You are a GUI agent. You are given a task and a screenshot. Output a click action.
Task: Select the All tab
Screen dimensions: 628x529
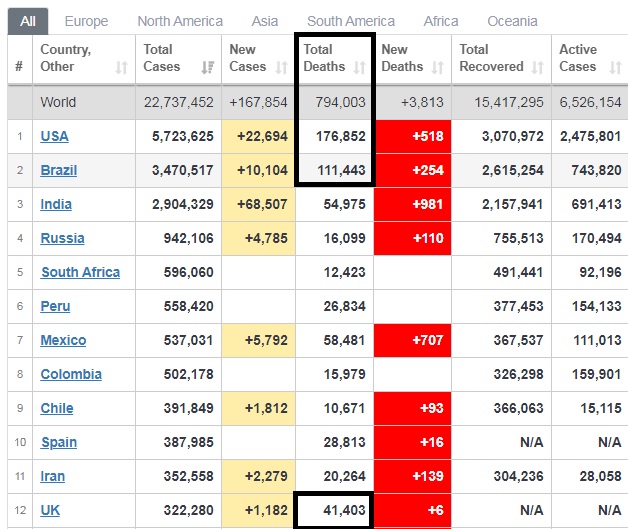28,21
